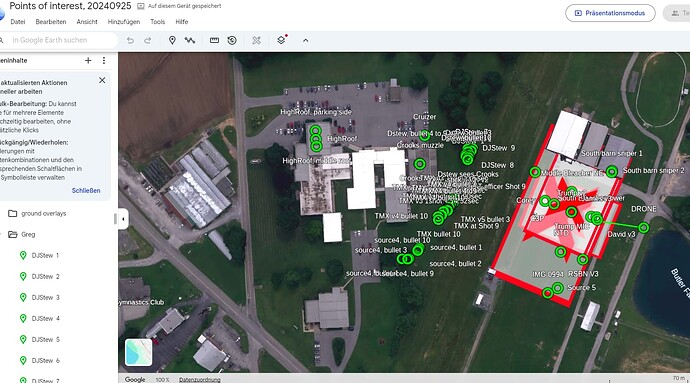Viewport: 690px width, 383px height.
Task: Open the Hinzufügen menu
Action: pos(124,22)
